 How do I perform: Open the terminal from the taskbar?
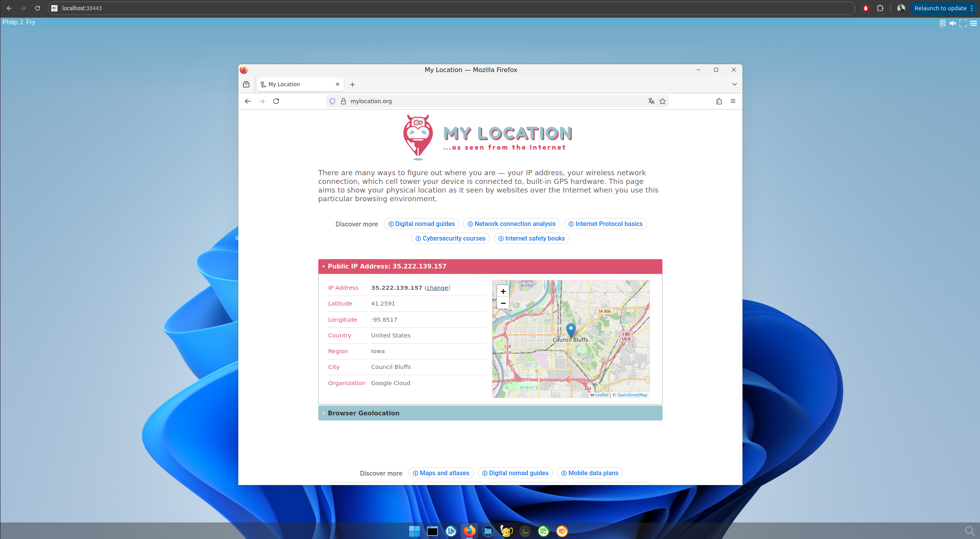click(525, 531)
